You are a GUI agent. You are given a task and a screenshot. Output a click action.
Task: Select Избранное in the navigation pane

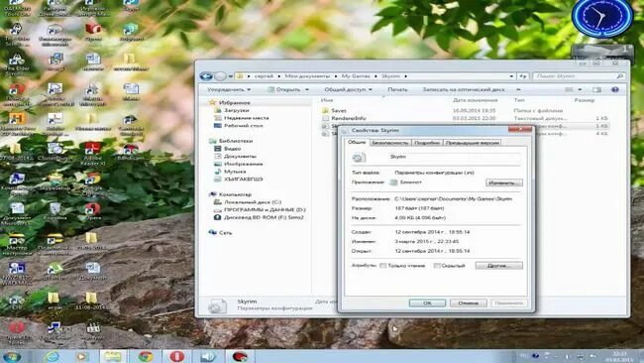pyautogui.click(x=234, y=102)
